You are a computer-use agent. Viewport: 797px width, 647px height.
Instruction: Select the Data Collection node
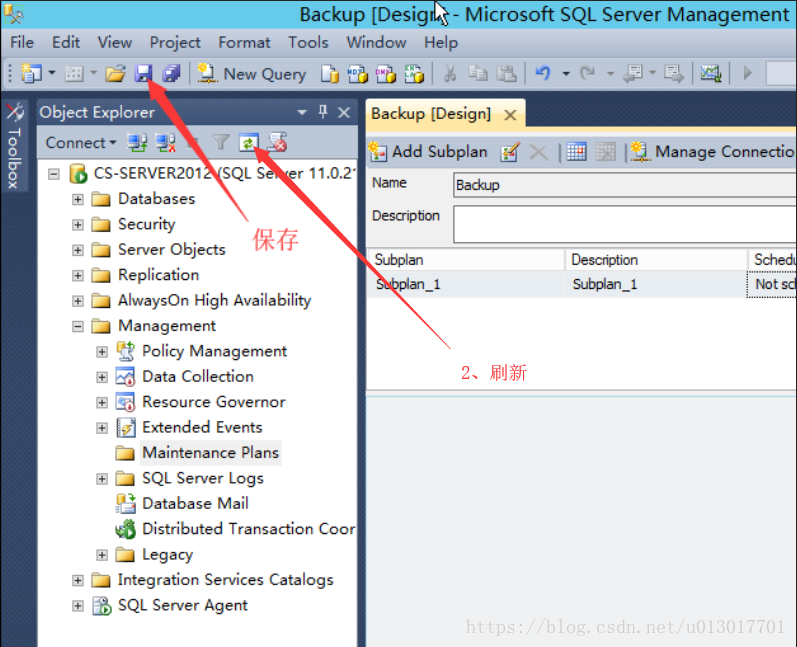198,377
